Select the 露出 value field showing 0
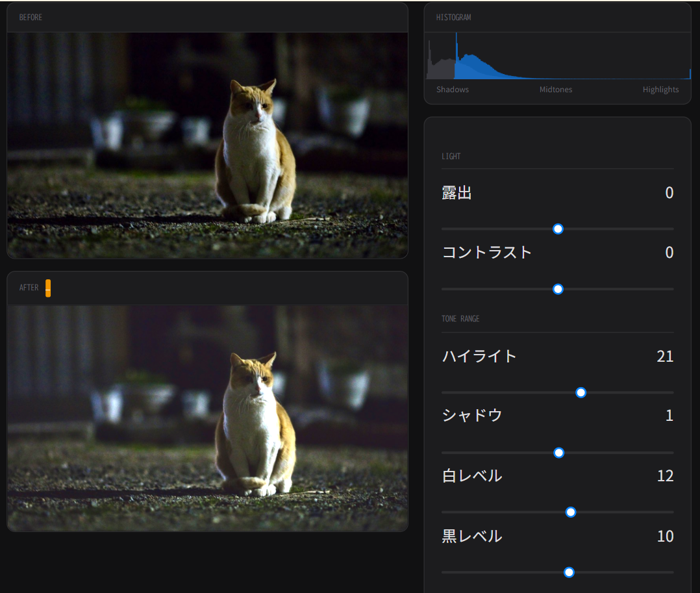Screen dimensions: 700x593 (x=669, y=193)
